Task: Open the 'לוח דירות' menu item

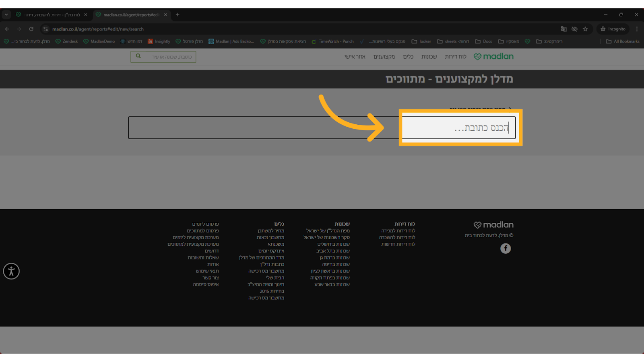Action: [455, 57]
